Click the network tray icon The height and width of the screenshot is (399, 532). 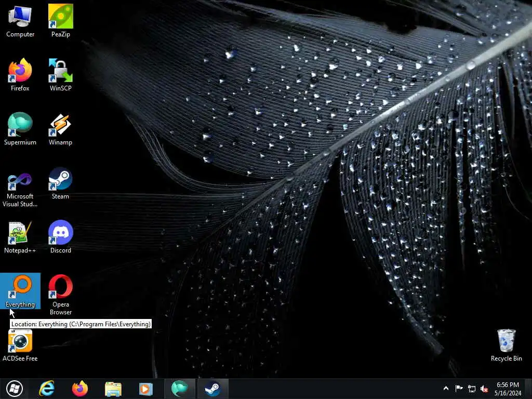tap(472, 389)
